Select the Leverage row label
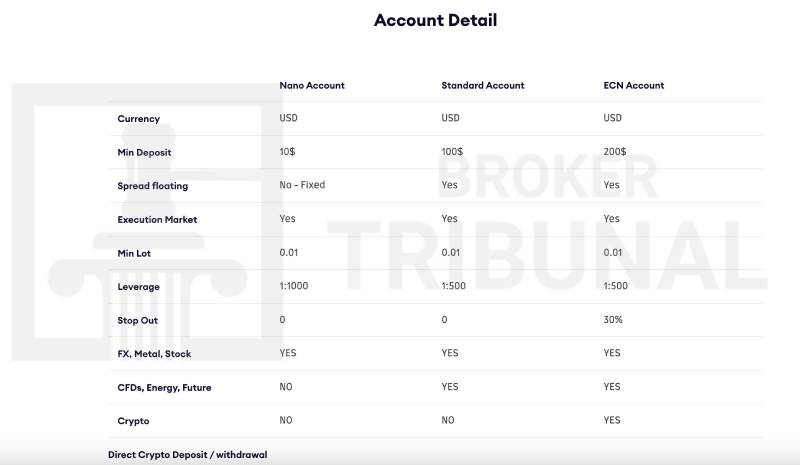Screen dimensions: 800x465 click(138, 287)
